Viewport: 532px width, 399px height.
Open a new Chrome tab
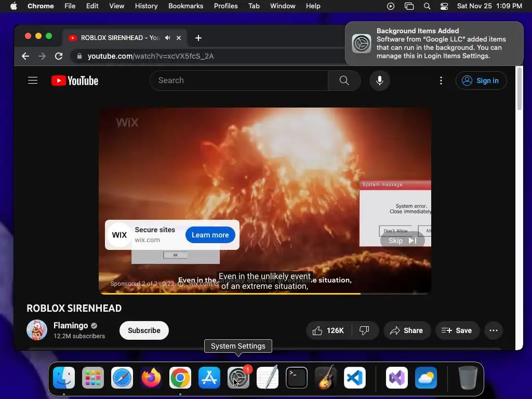(198, 38)
